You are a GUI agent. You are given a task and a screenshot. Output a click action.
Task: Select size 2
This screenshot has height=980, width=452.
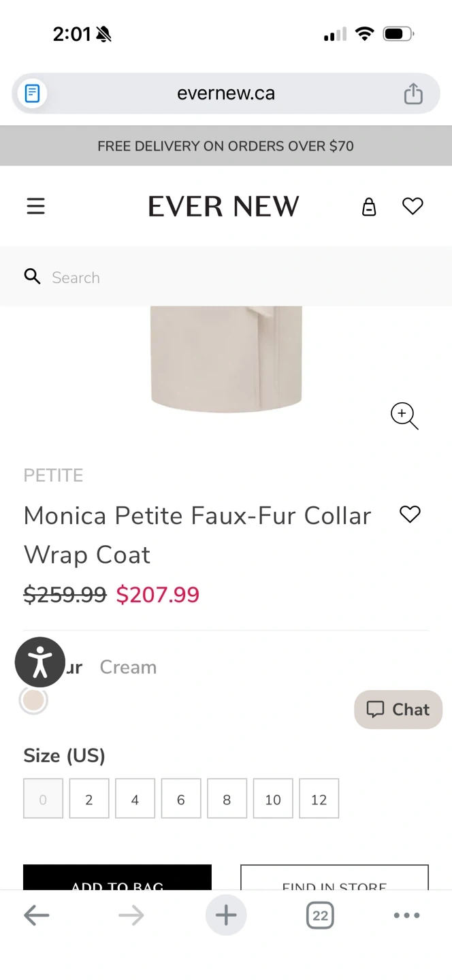pos(89,799)
